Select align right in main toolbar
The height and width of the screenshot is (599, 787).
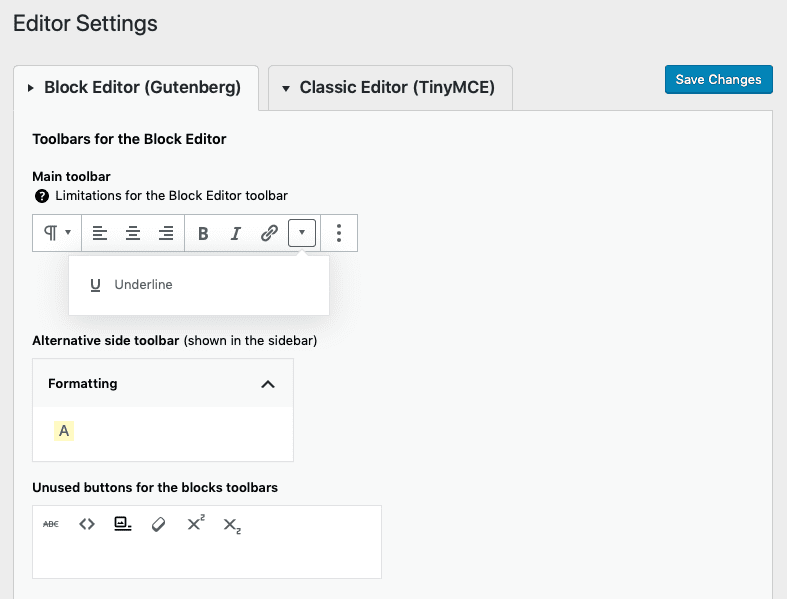tap(166, 233)
